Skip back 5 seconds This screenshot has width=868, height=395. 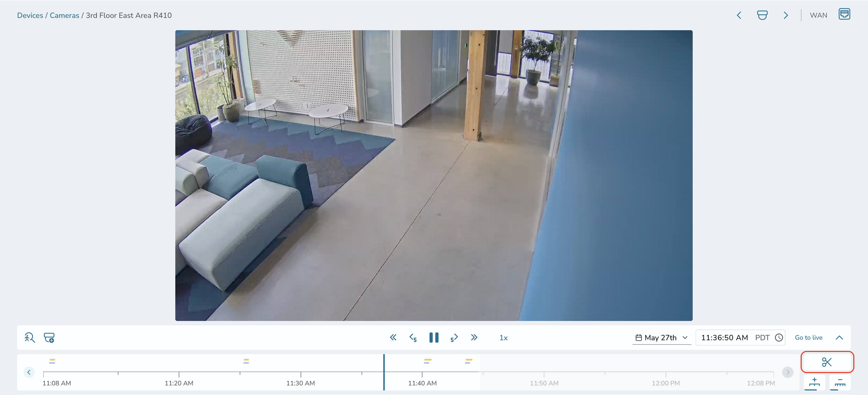point(413,338)
